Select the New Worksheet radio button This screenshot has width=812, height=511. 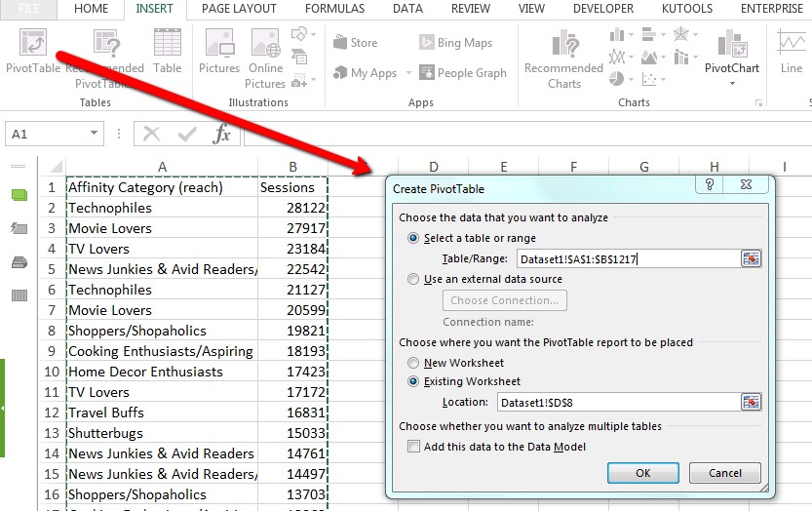414,363
